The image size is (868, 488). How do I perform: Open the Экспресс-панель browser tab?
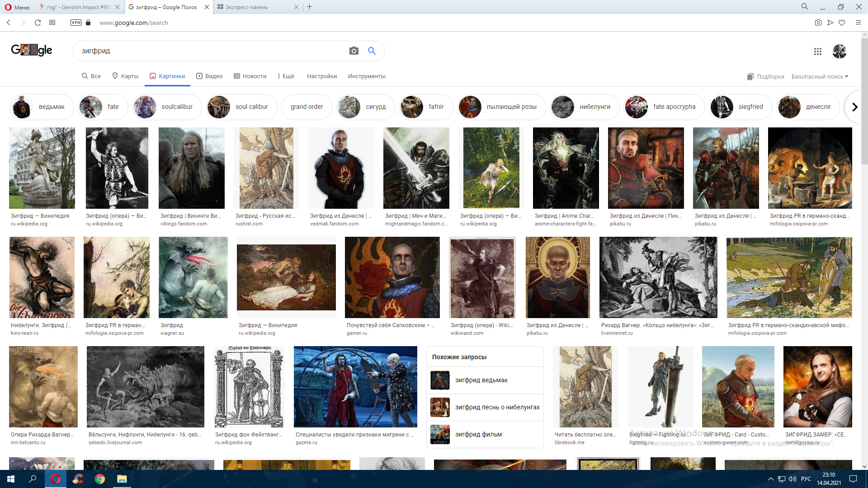(246, 7)
